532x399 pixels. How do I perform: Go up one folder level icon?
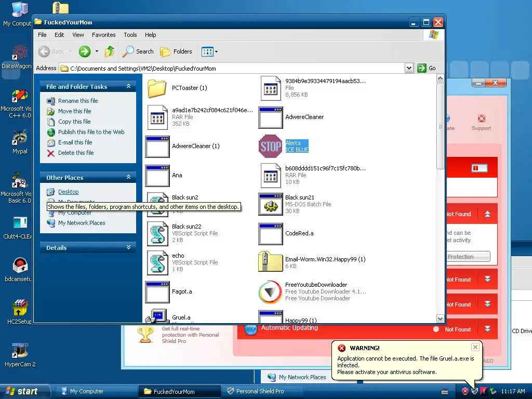(109, 51)
